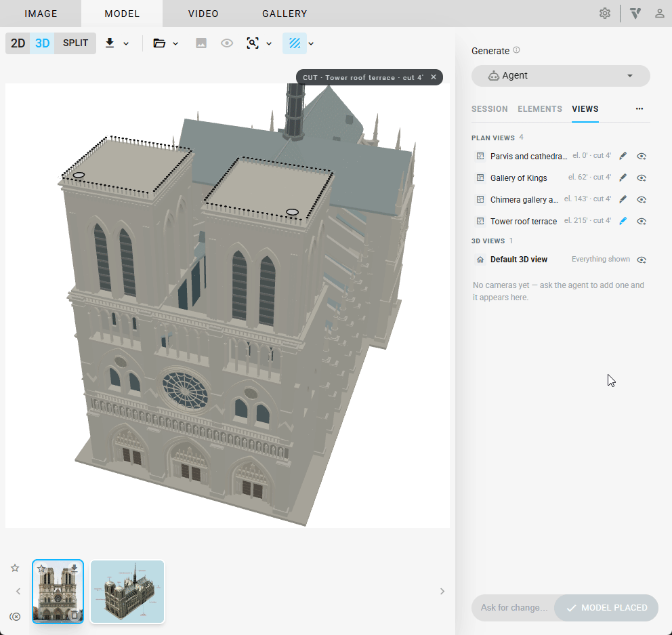The image size is (672, 635).
Task: Toggle visibility of Parvis and cathedral view
Action: coord(642,156)
